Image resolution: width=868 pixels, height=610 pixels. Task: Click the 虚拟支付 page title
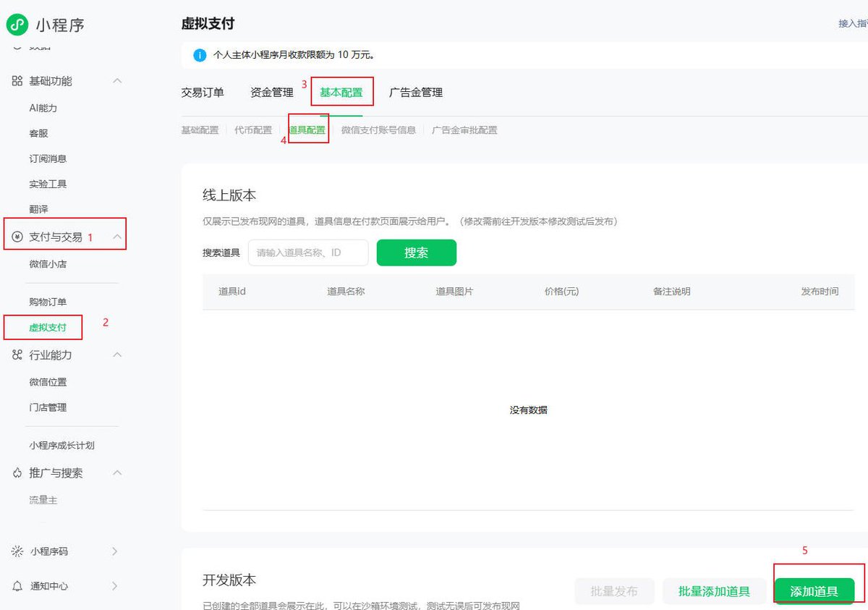click(x=208, y=24)
